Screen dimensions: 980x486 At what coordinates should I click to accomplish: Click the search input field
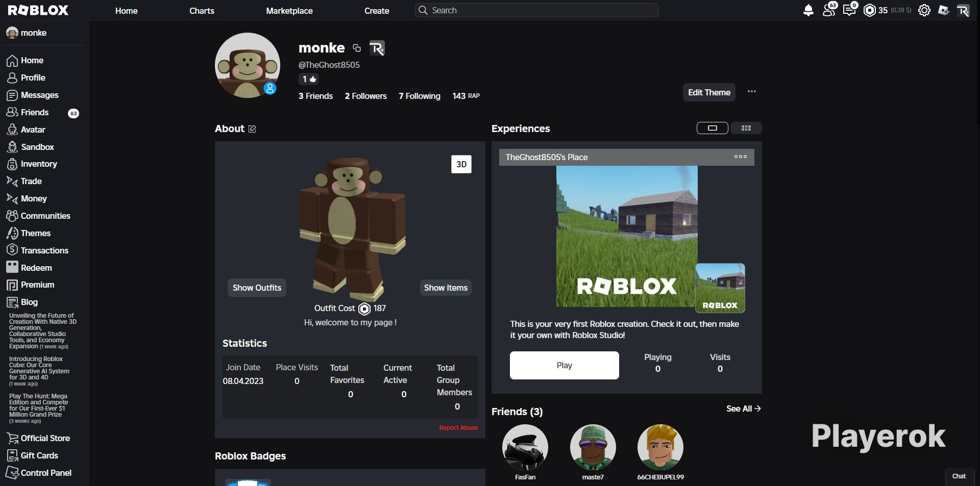click(537, 10)
